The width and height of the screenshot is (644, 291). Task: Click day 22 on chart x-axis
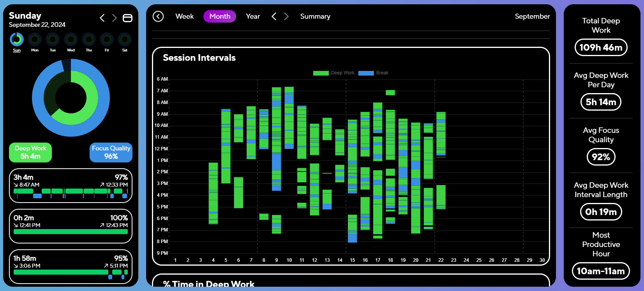pos(441,260)
